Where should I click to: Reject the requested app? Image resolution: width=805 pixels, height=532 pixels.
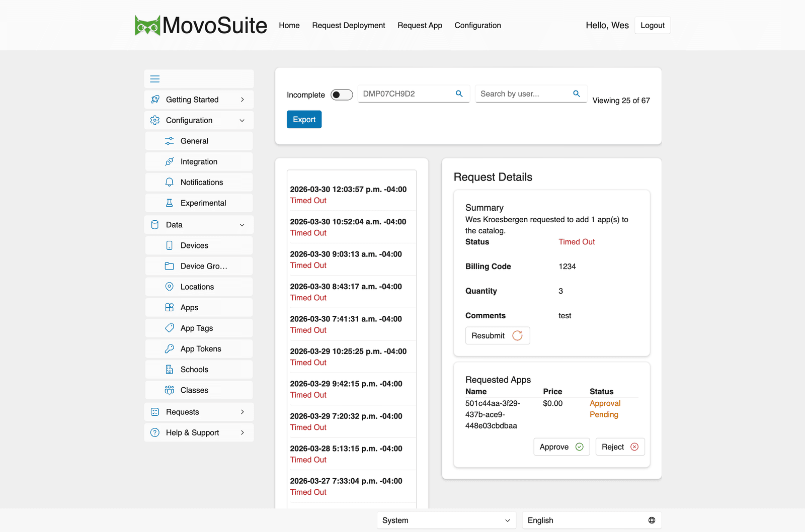pyautogui.click(x=620, y=447)
